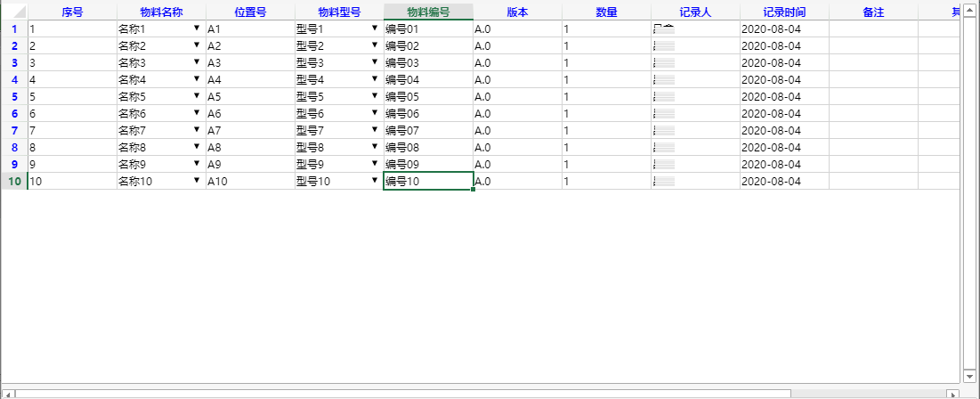The image size is (980, 399).
Task: Open dropdown arrow for 型号6
Action: (375, 112)
